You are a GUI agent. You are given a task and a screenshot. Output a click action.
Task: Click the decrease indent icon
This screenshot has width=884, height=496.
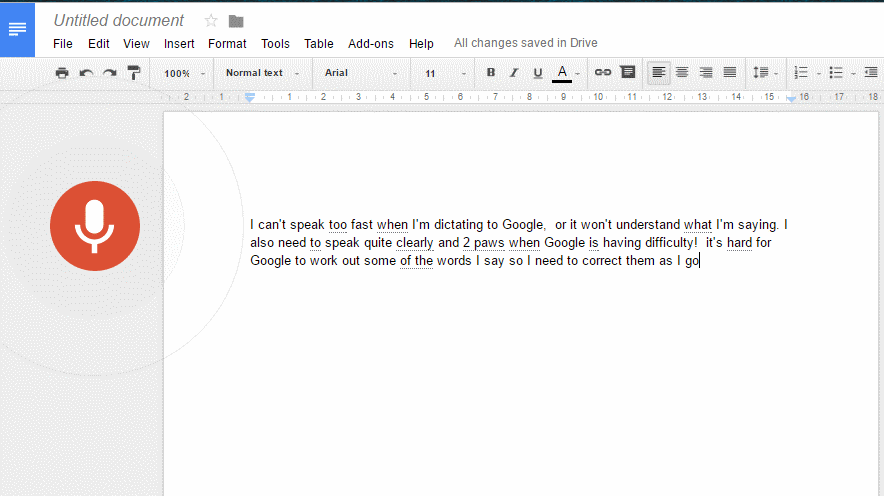click(871, 73)
